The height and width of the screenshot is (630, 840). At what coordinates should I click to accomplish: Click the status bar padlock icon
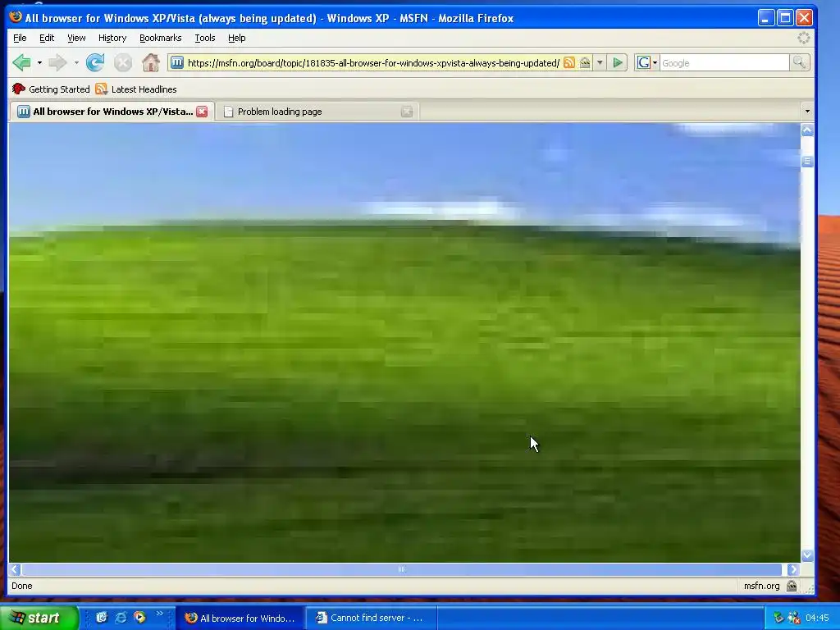coord(792,586)
